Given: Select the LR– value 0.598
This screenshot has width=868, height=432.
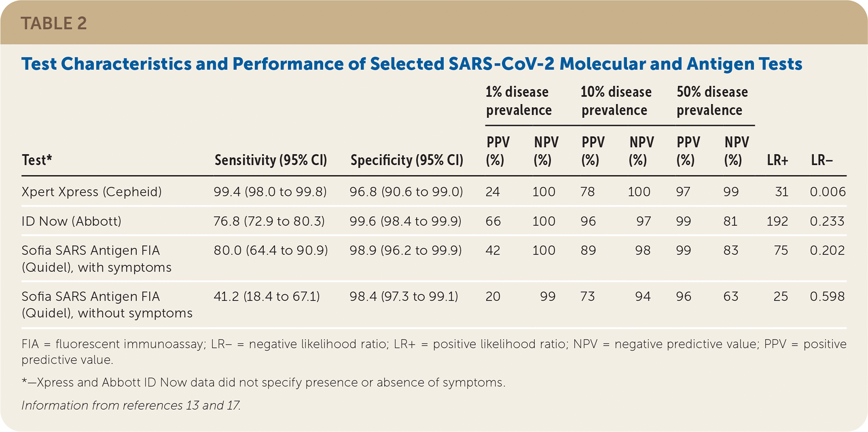Looking at the screenshot, I should (827, 296).
